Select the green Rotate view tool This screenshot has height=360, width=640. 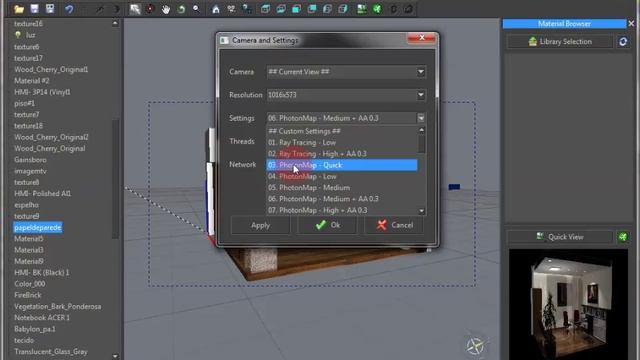click(181, 9)
